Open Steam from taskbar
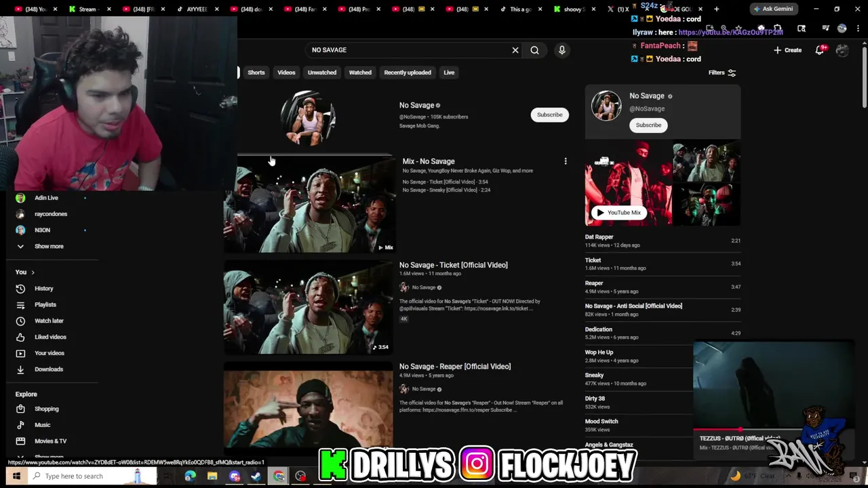Image resolution: width=868 pixels, height=488 pixels. (x=256, y=476)
